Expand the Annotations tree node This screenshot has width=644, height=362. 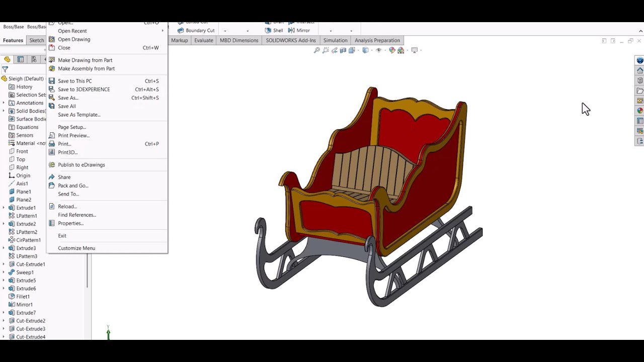click(4, 103)
